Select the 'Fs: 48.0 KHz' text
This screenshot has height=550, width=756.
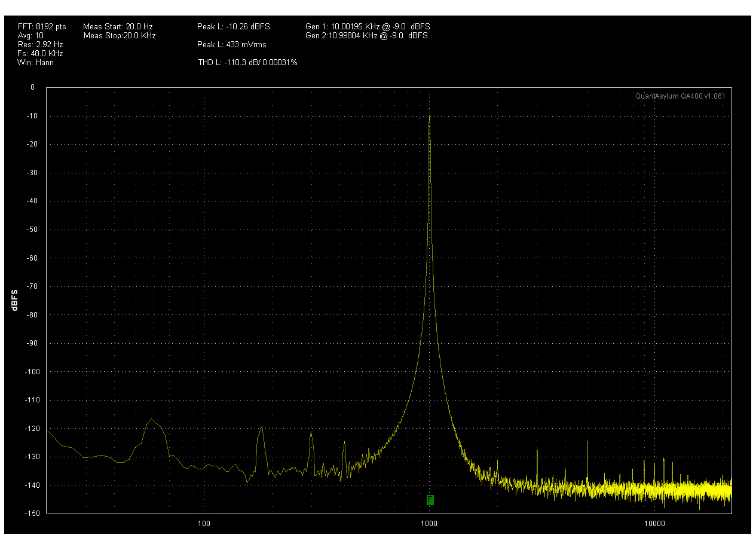tap(41, 54)
